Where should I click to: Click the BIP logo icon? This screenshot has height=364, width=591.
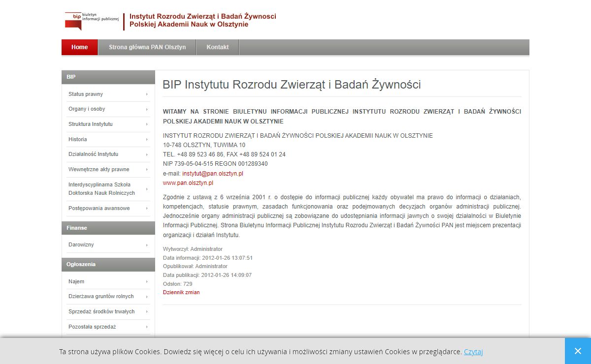92,21
